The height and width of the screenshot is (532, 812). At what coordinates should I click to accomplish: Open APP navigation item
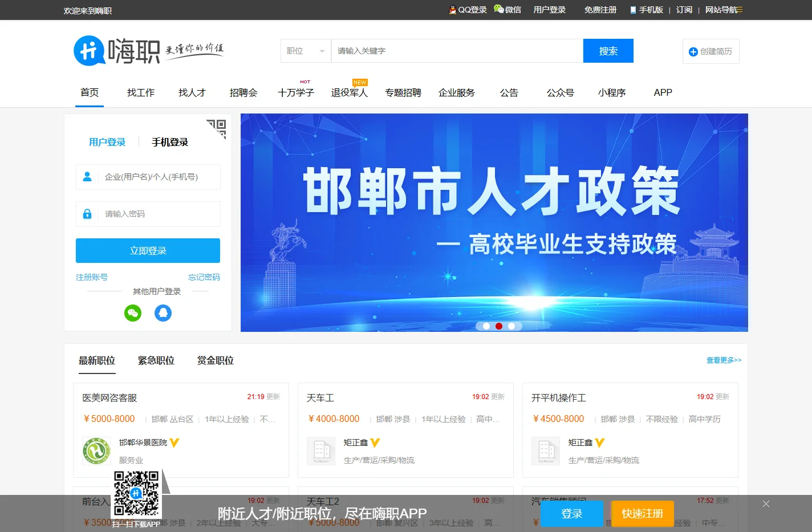pyautogui.click(x=663, y=92)
